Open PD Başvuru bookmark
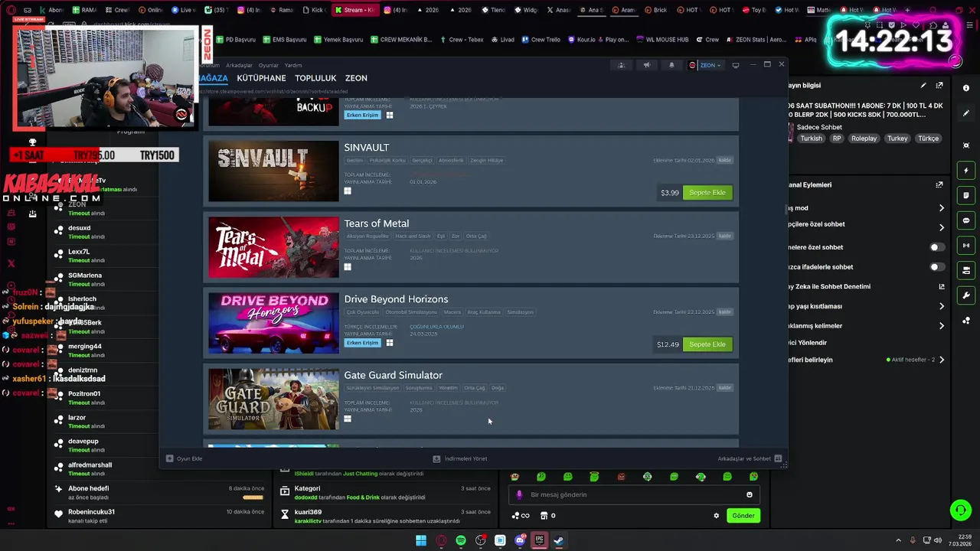This screenshot has height=551, width=980. [236, 40]
